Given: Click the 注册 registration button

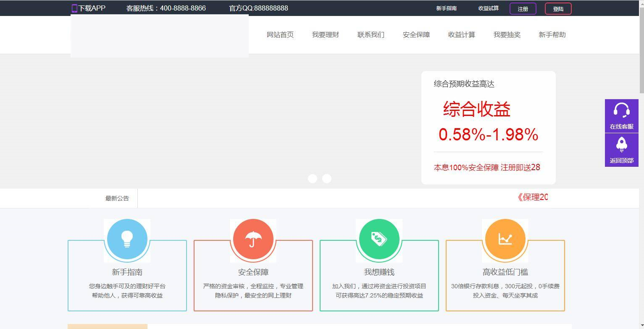Looking at the screenshot, I should [523, 8].
